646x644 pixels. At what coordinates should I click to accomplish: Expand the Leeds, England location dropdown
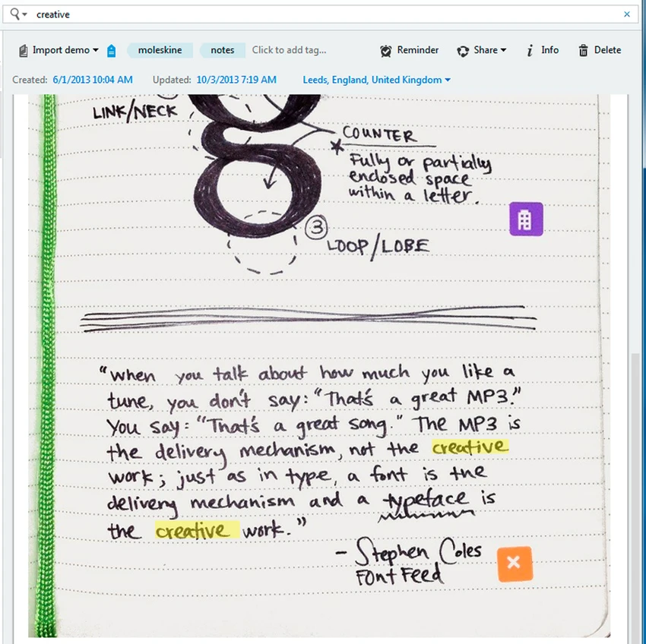pos(376,80)
